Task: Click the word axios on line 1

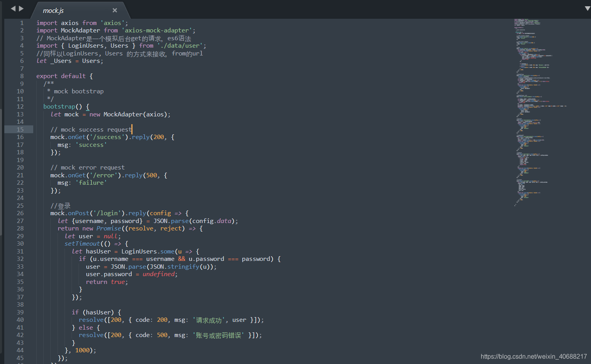Action: click(70, 23)
